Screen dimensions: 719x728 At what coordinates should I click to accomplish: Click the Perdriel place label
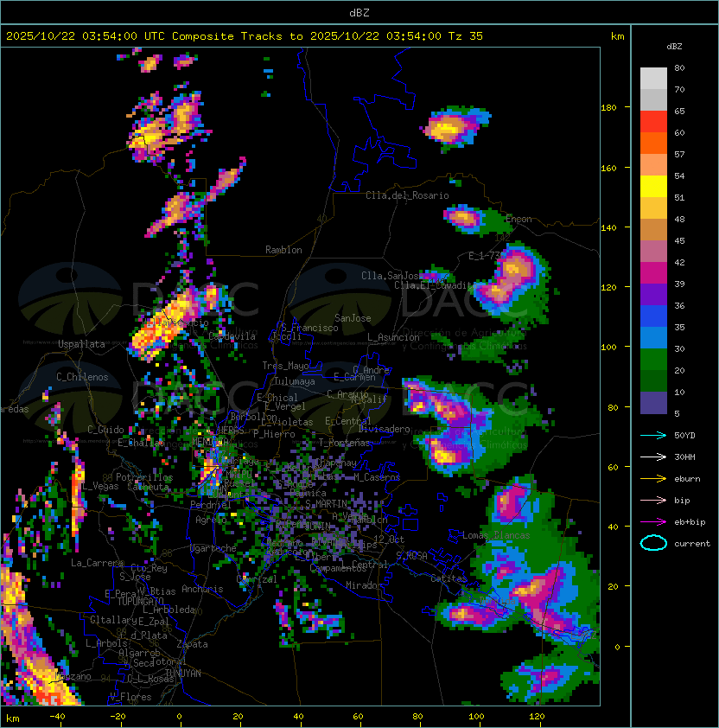pos(211,504)
